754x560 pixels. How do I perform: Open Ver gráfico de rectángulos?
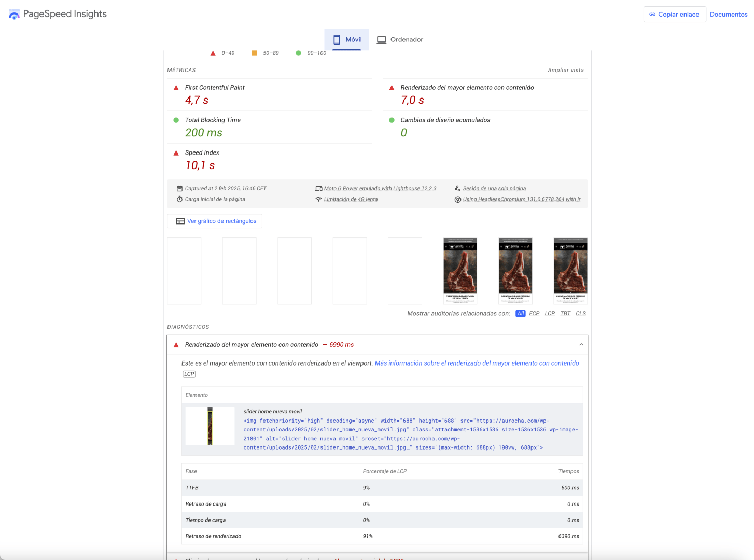pyautogui.click(x=215, y=221)
